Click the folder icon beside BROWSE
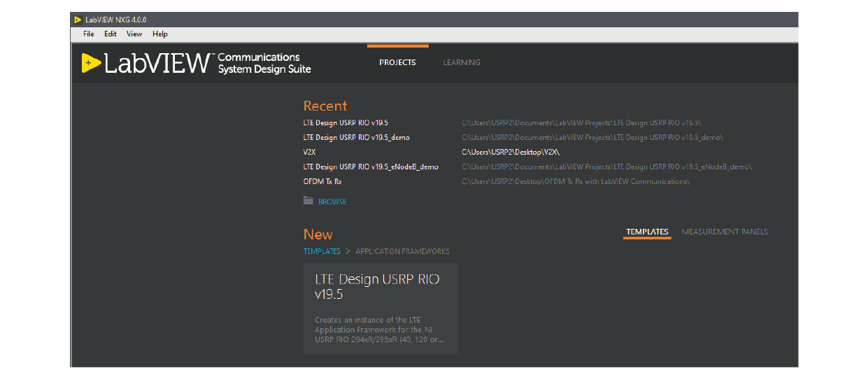 (x=308, y=201)
